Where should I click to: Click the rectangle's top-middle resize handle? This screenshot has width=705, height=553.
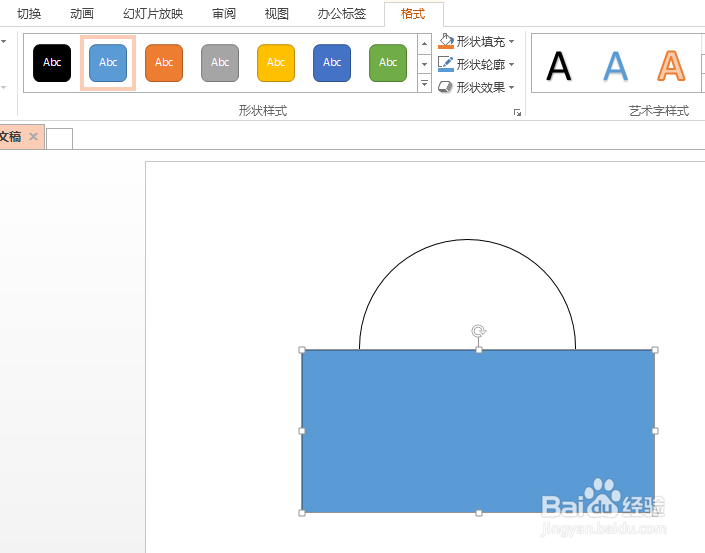(479, 350)
